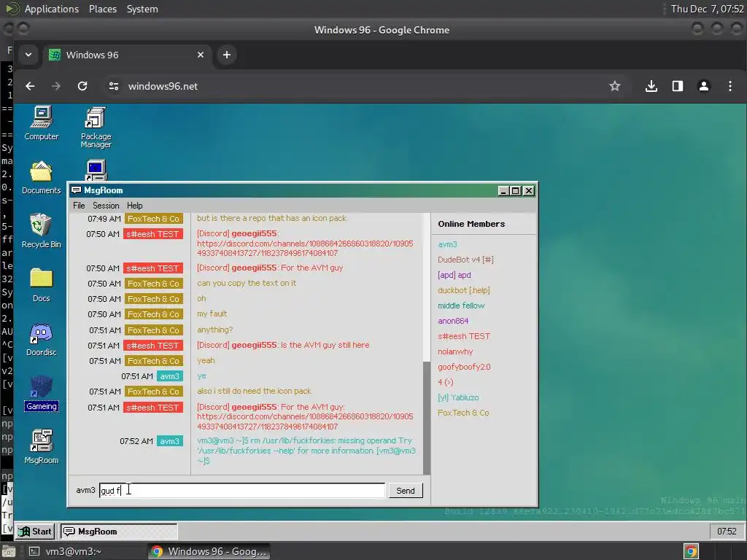Click the Send button
The height and width of the screenshot is (560, 747).
coord(406,491)
